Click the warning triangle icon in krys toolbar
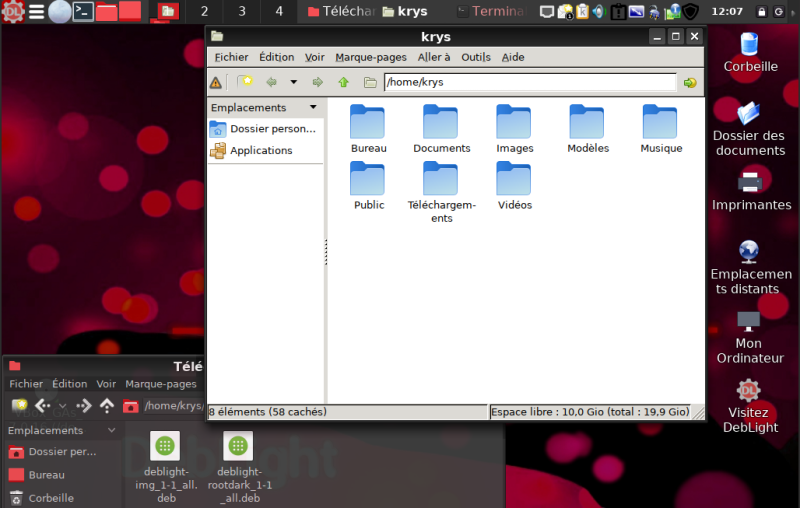800x508 pixels. tap(216, 83)
